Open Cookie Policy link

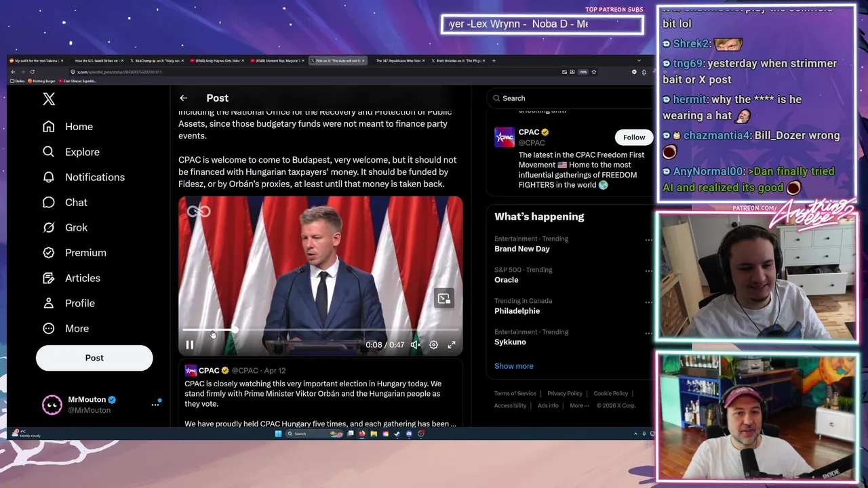pyautogui.click(x=611, y=393)
